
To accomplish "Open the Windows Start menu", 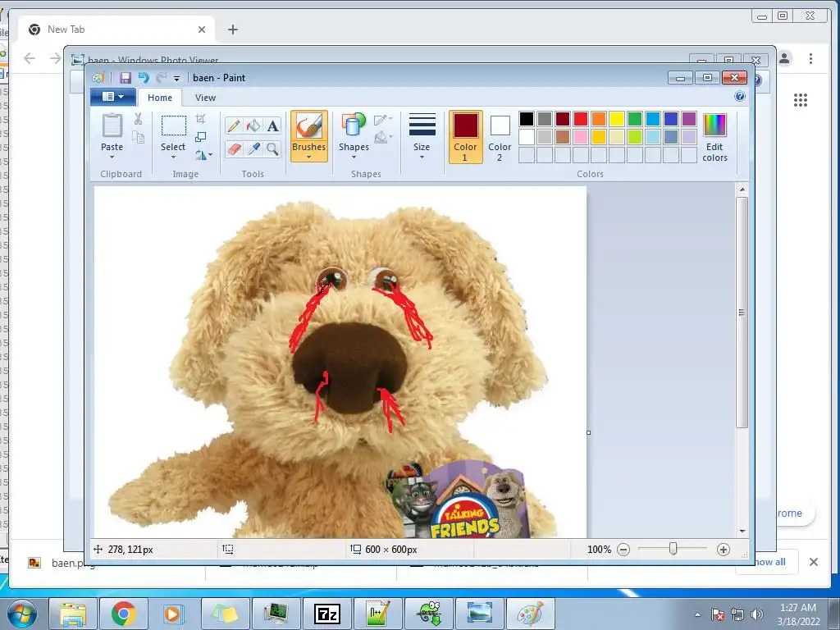I will click(x=21, y=614).
